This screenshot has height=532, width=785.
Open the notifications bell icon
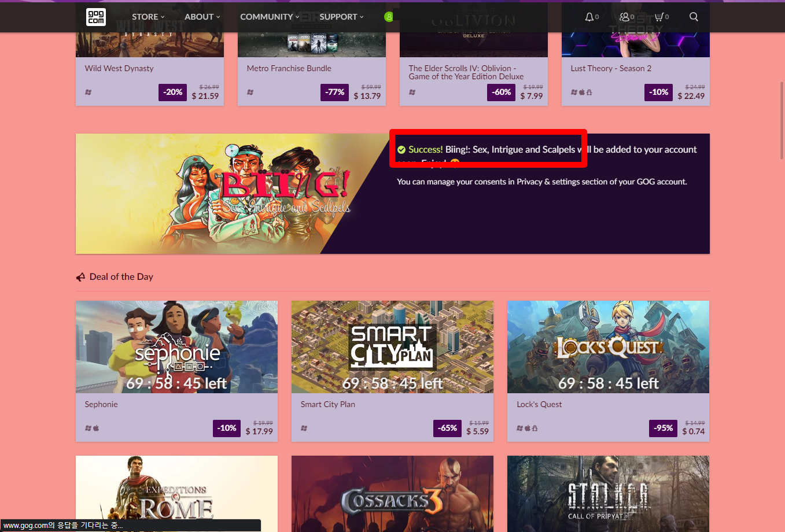point(589,17)
